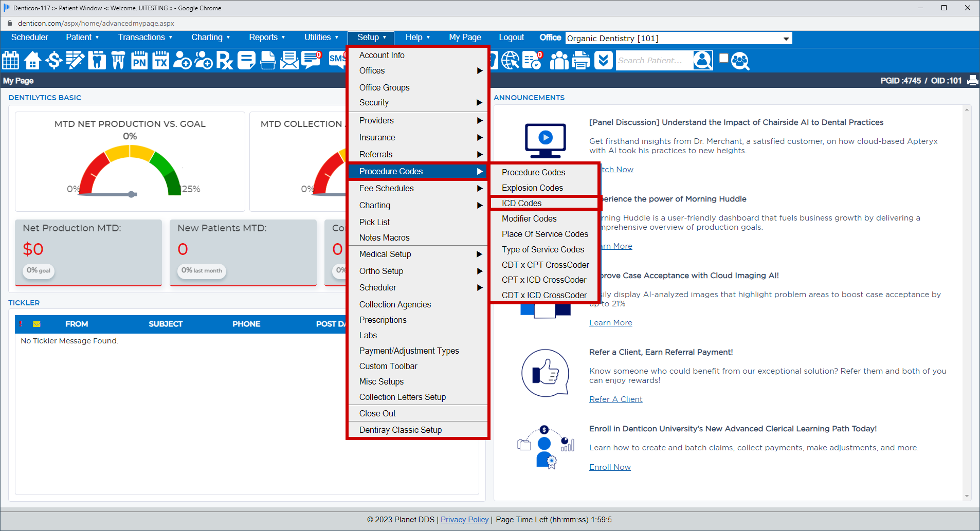The height and width of the screenshot is (531, 980).
Task: Open the Reports menu
Action: tap(266, 37)
